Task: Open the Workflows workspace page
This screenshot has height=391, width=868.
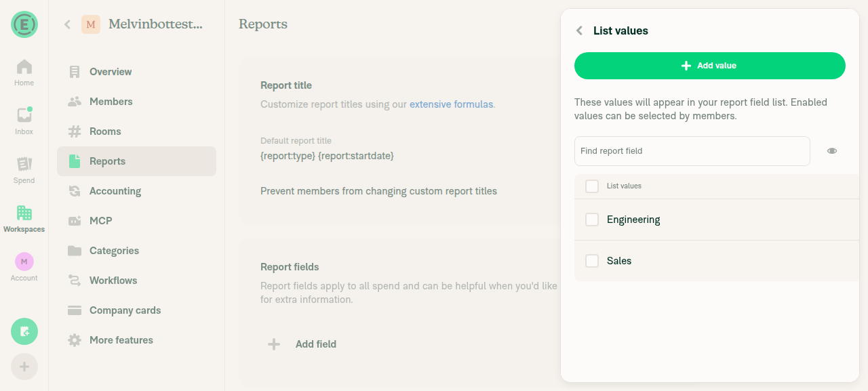Action: pos(136,281)
